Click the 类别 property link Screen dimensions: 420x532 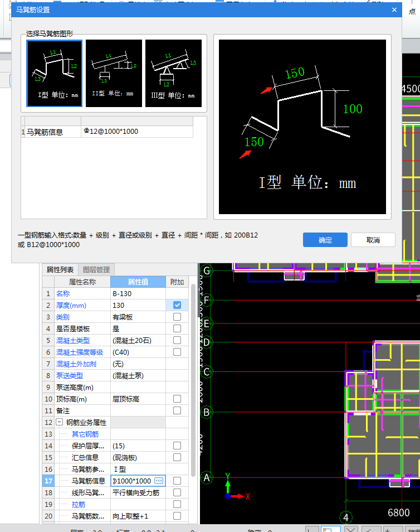coord(63,317)
